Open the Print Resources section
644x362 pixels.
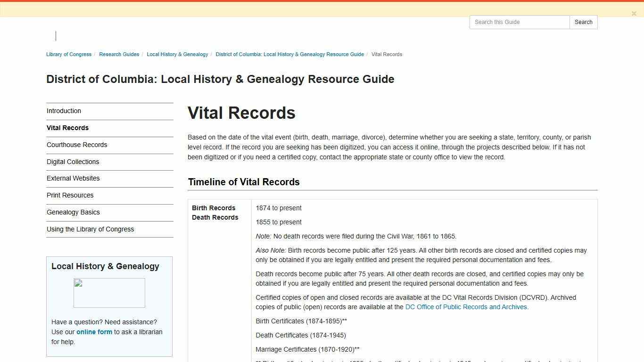pos(70,195)
